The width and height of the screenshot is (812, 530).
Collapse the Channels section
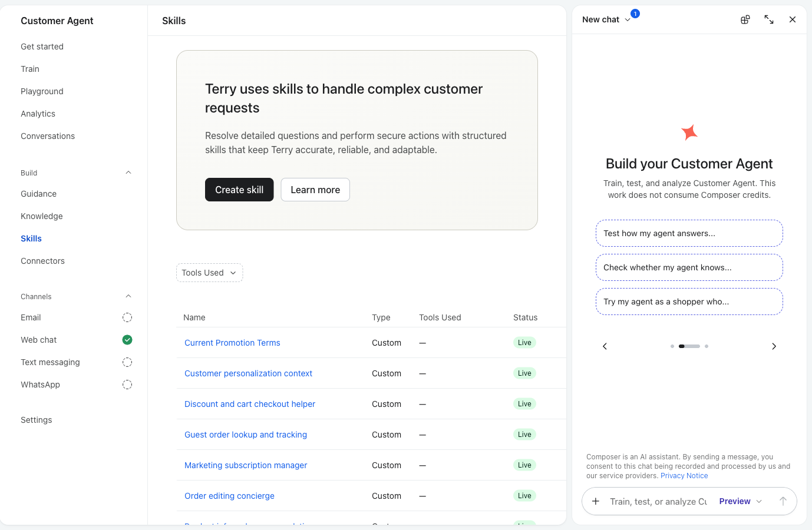(x=128, y=296)
